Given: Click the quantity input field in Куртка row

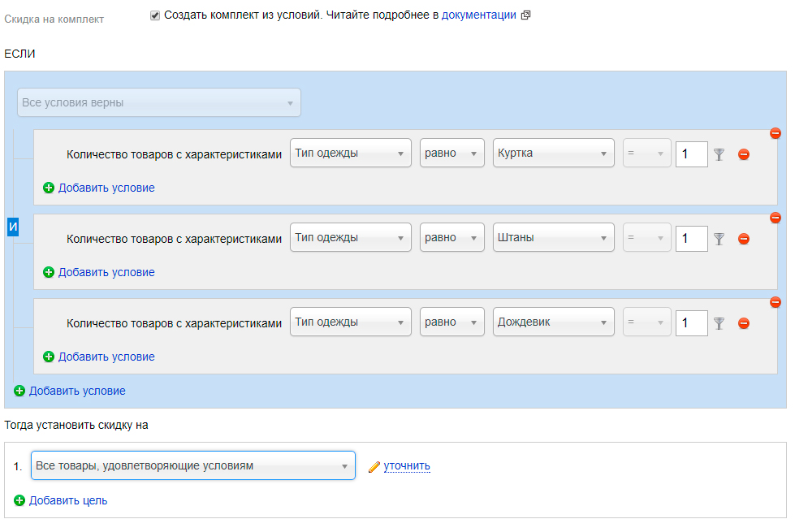Looking at the screenshot, I should click(692, 154).
